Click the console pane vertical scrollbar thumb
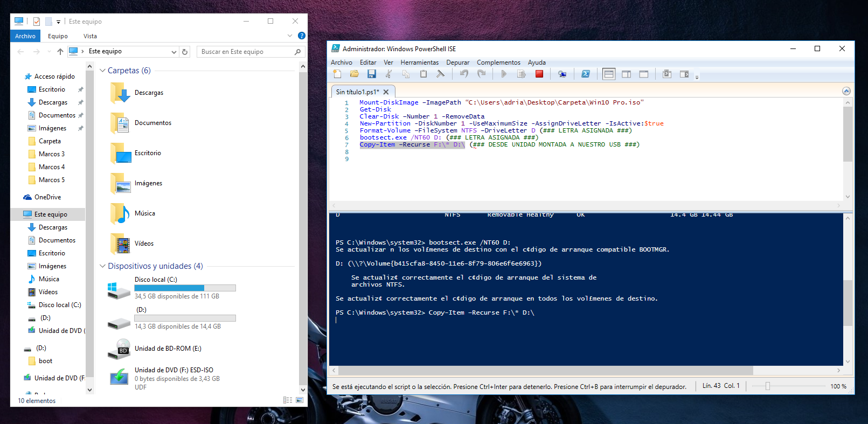The height and width of the screenshot is (424, 868). 848,303
